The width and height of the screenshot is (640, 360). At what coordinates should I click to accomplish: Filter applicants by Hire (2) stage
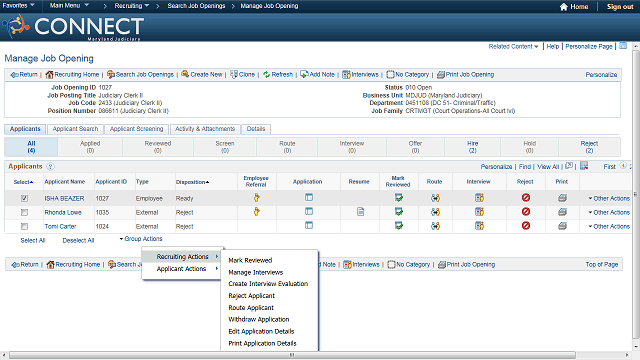click(472, 147)
